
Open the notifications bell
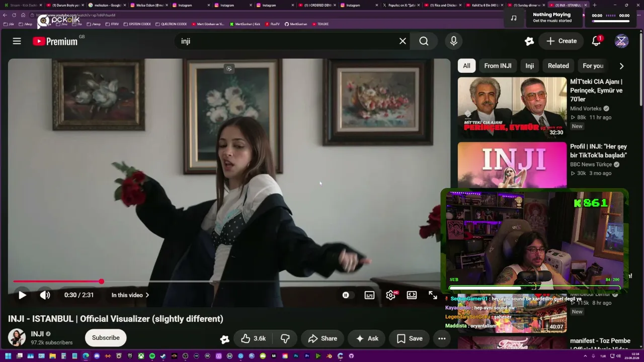(x=596, y=41)
